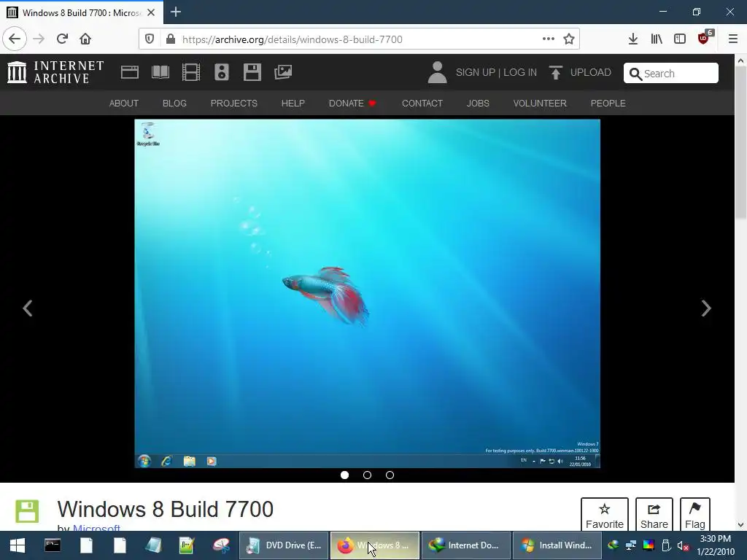The image size is (747, 560).
Task: Toggle the Firefox sidebar view
Action: point(680,39)
